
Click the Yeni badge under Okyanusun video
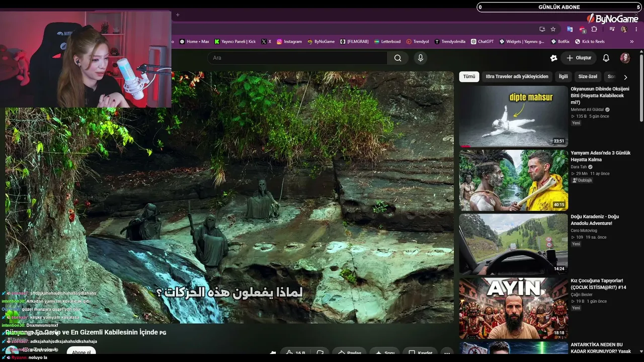(576, 123)
